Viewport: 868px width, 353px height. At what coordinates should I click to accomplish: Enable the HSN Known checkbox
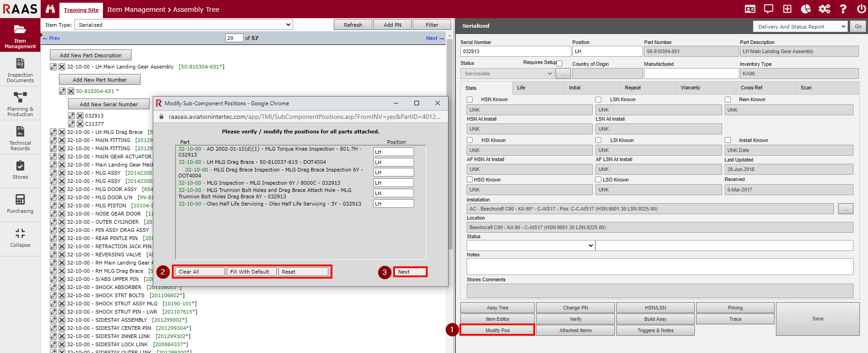[470, 100]
